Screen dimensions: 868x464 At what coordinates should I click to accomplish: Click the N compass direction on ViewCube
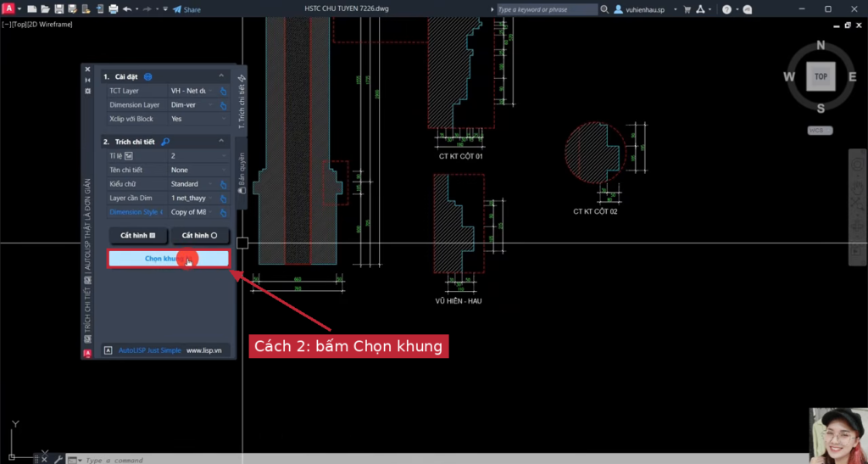coord(821,45)
